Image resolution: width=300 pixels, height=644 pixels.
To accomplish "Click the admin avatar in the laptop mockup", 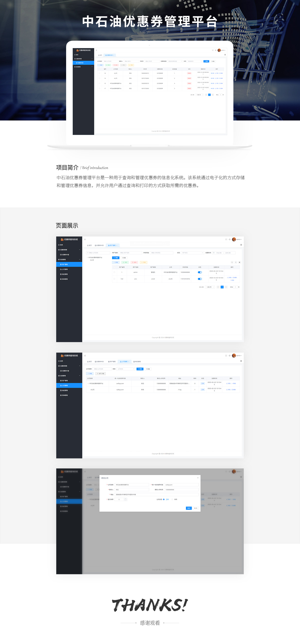I will pos(219,50).
